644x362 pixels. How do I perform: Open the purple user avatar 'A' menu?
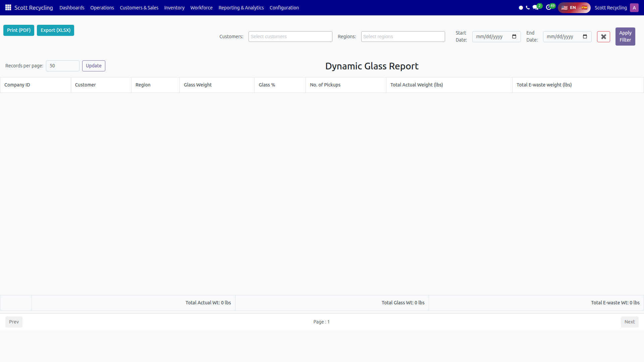[x=634, y=8]
